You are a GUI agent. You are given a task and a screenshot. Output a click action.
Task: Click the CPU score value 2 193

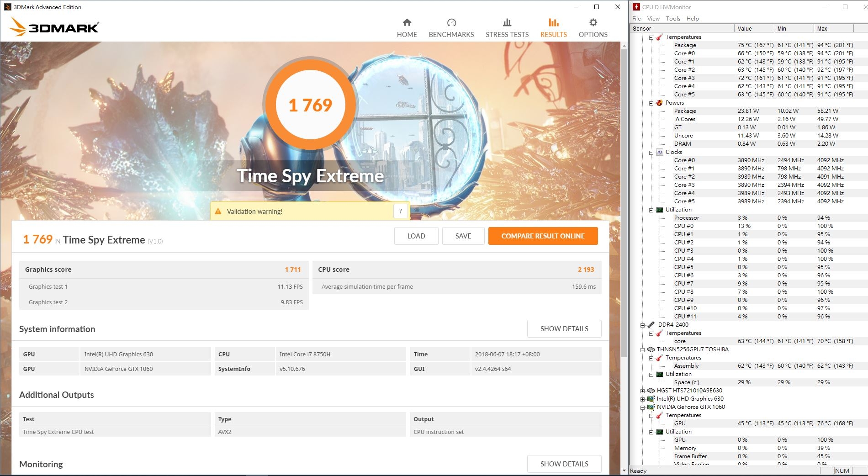pos(586,270)
